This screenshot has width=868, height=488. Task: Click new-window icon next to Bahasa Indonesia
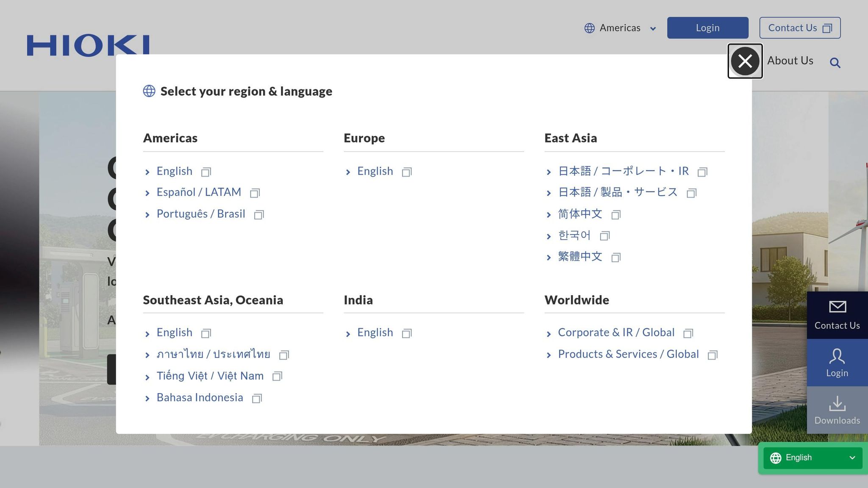pyautogui.click(x=257, y=398)
